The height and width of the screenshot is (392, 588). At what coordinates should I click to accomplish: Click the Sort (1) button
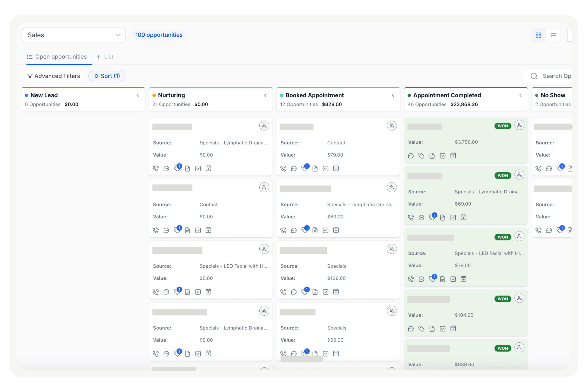tap(107, 76)
